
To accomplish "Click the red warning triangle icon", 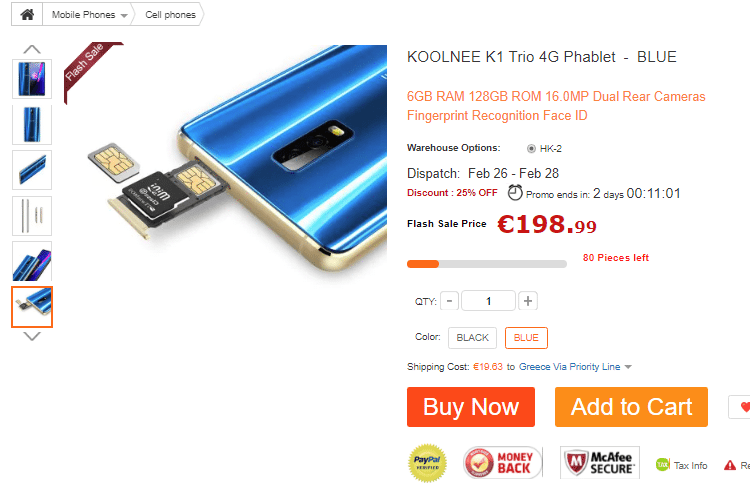I will point(729,465).
